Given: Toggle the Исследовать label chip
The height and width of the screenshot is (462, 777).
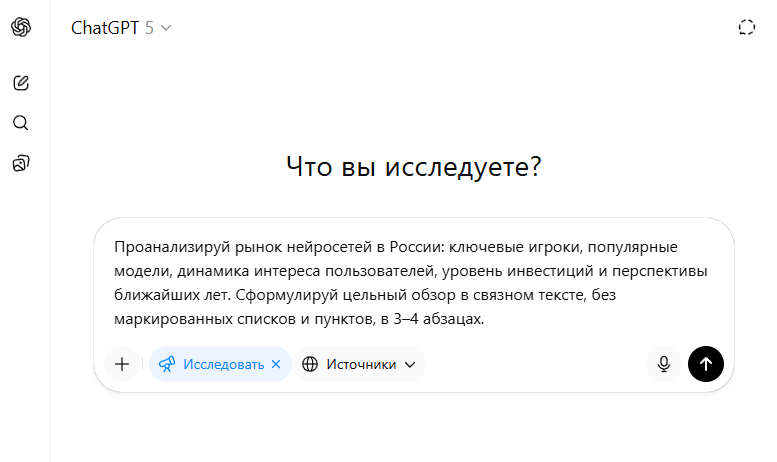Looking at the screenshot, I should coord(223,364).
